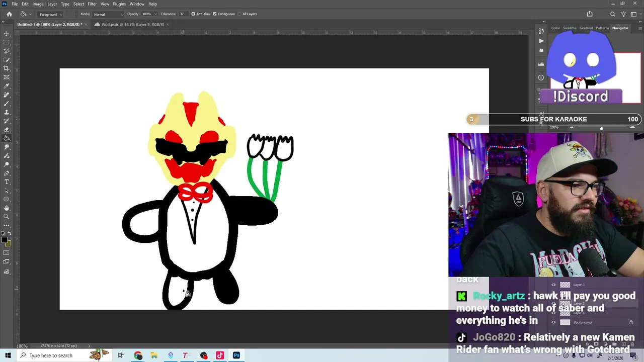
Task: Open the Edit Toolbar three-dots menu
Action: pos(7,225)
